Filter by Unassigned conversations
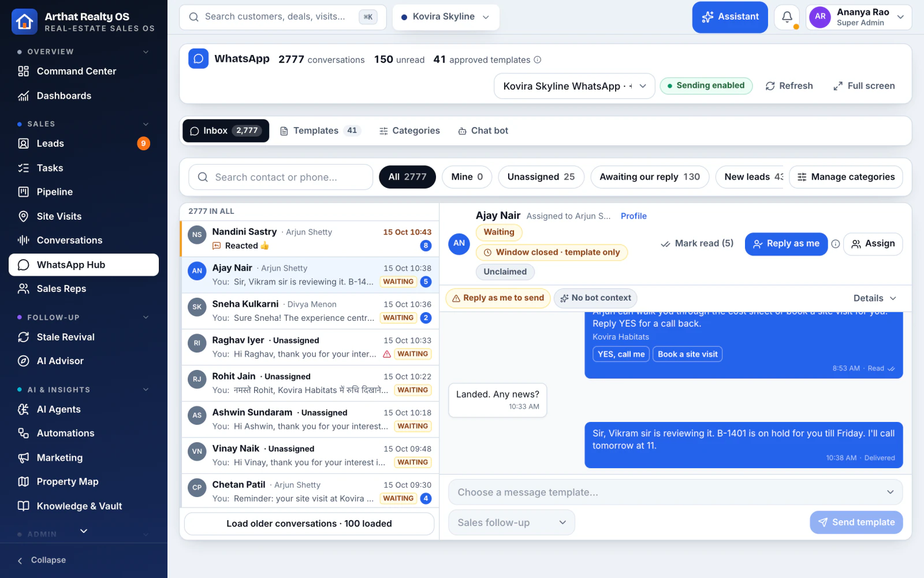This screenshot has width=924, height=578. (x=541, y=177)
